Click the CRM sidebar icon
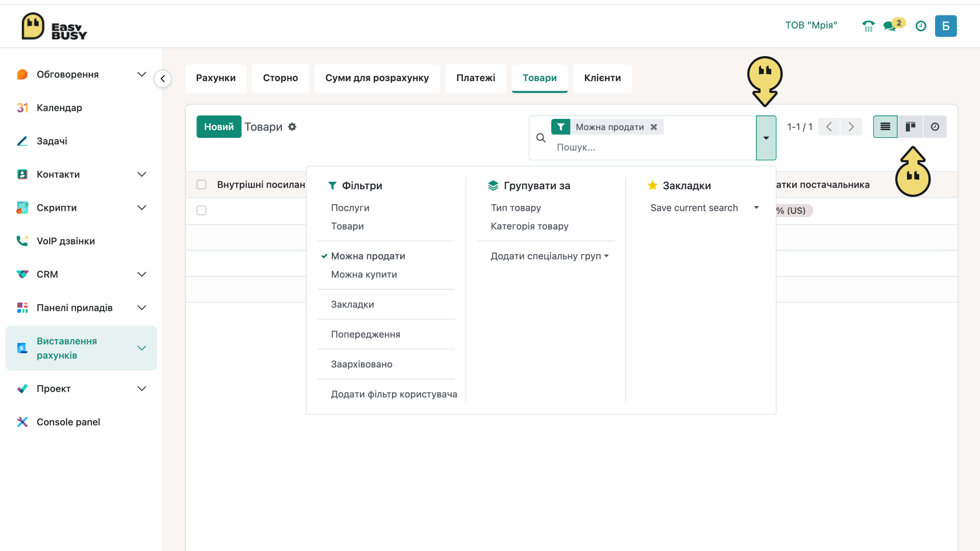Viewport: 980px width, 551px height. pos(22,274)
